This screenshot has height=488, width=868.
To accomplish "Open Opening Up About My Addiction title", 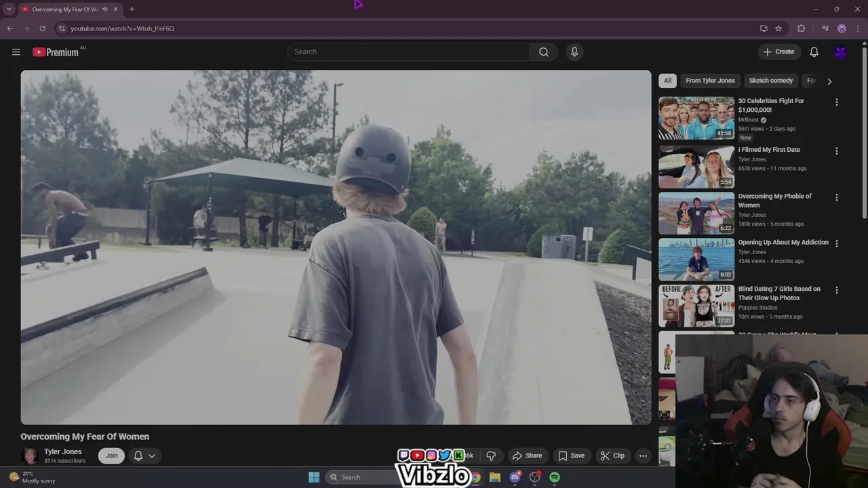I will pos(783,243).
